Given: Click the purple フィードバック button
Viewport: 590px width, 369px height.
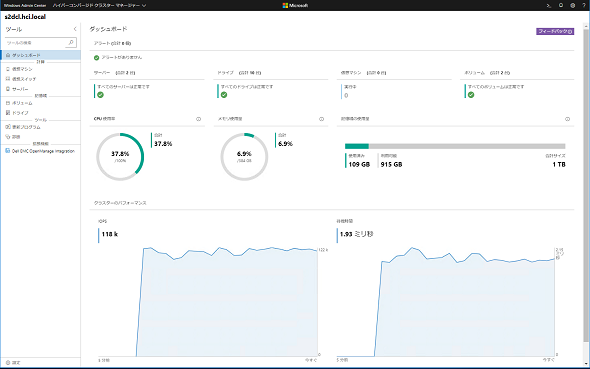Looking at the screenshot, I should coord(555,31).
